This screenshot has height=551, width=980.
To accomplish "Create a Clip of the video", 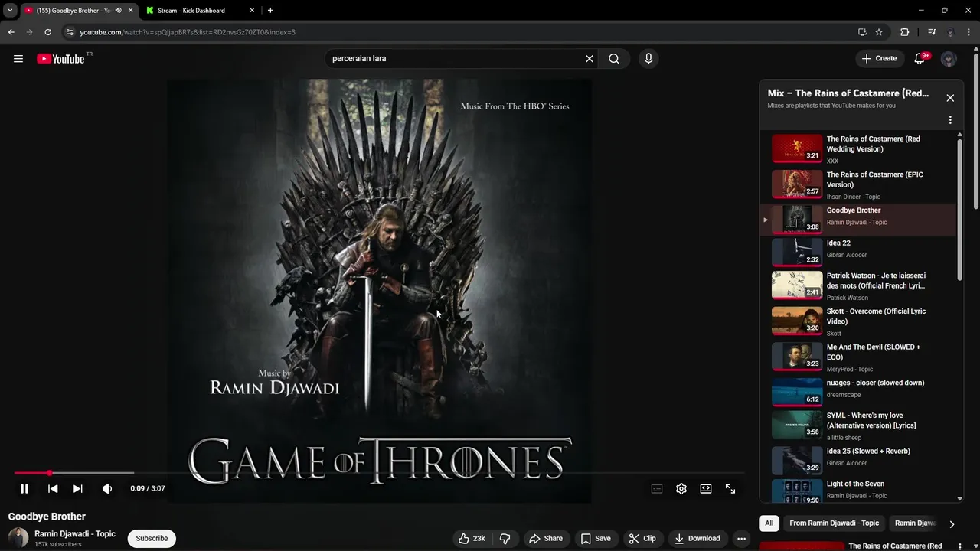I will 642,539.
